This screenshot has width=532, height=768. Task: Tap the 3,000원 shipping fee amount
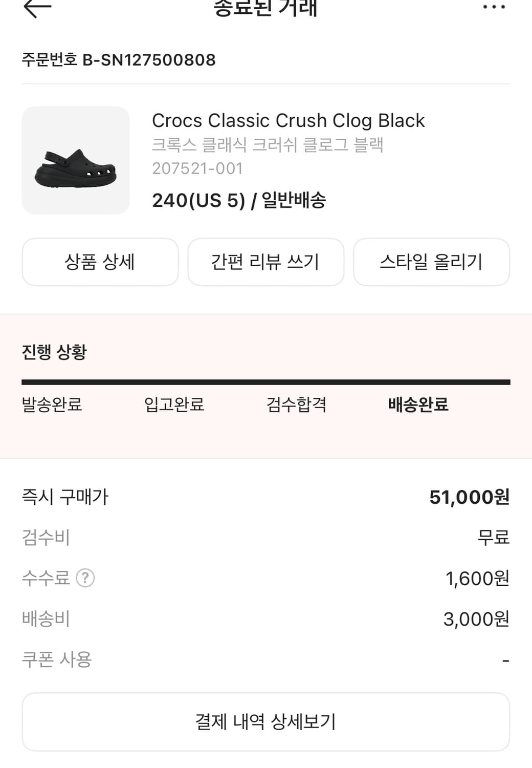476,619
